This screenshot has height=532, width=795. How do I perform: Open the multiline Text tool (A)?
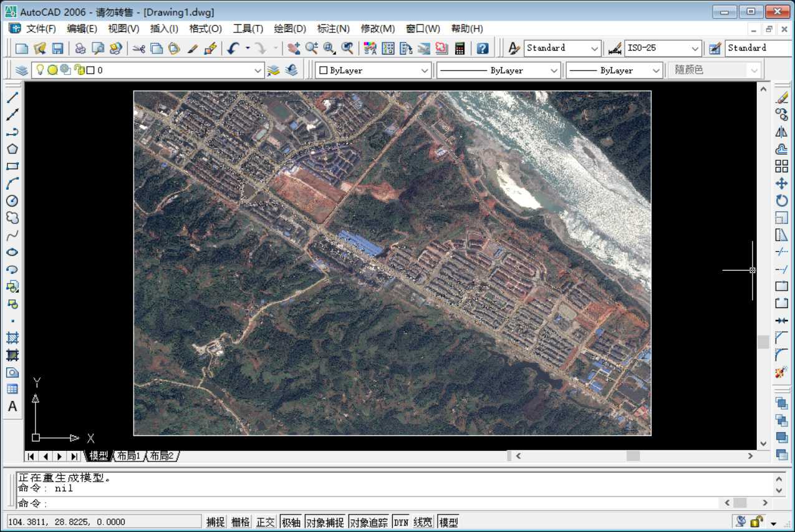12,407
